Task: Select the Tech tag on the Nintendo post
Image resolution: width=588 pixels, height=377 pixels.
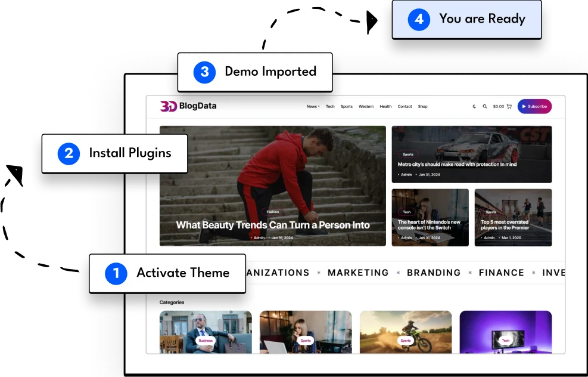Action: pyautogui.click(x=407, y=212)
